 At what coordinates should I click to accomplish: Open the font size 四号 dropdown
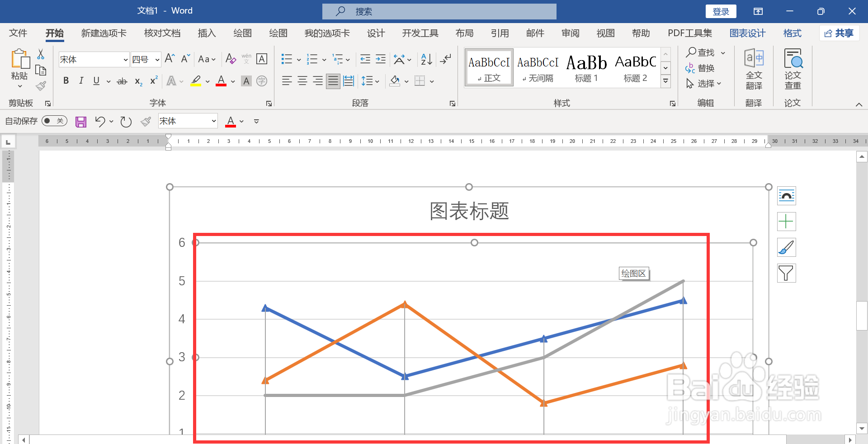click(x=157, y=60)
